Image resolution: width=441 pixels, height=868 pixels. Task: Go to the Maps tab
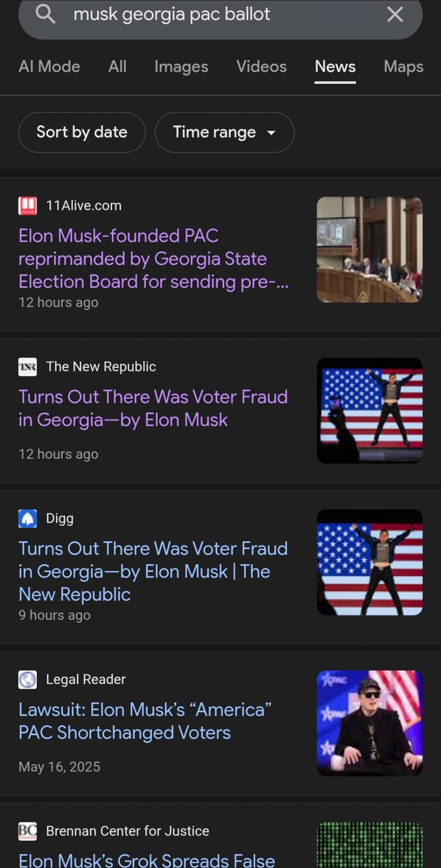point(403,67)
